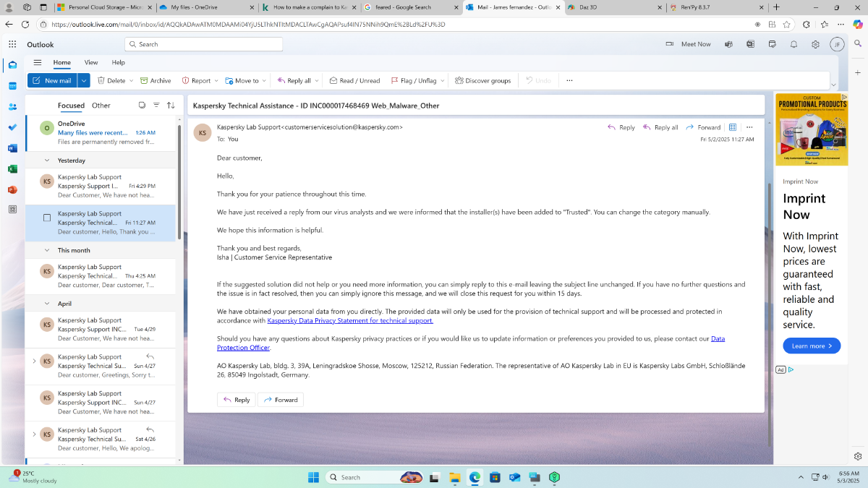Select the Focused inbox tab
Viewport: 868px width, 488px height.
point(71,106)
